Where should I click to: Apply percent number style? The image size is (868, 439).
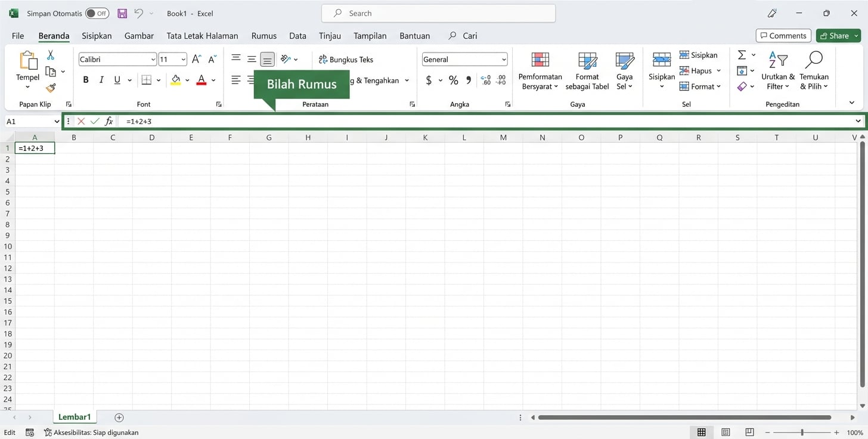(x=453, y=80)
